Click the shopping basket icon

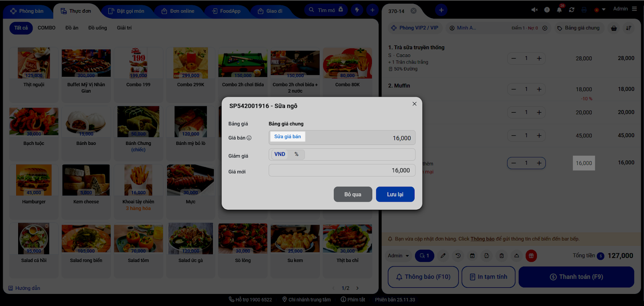click(614, 28)
